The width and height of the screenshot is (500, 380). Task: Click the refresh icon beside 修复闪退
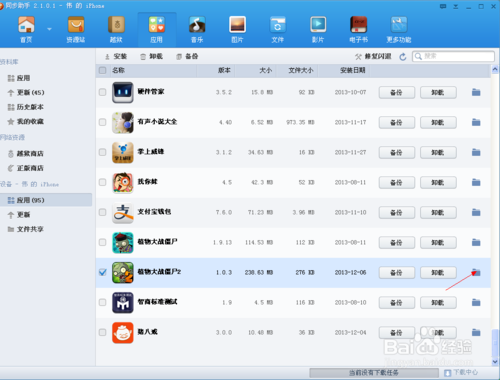click(x=403, y=57)
